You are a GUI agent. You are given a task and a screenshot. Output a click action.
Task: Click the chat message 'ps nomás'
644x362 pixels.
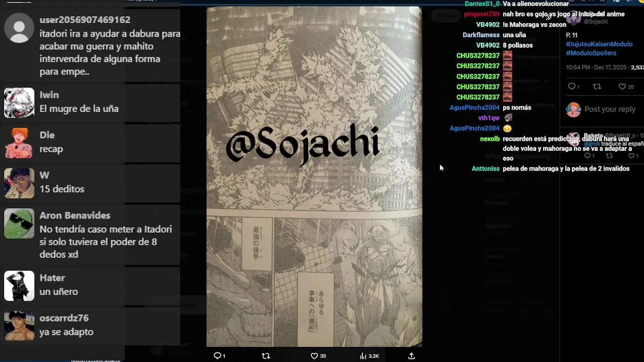[x=517, y=108]
